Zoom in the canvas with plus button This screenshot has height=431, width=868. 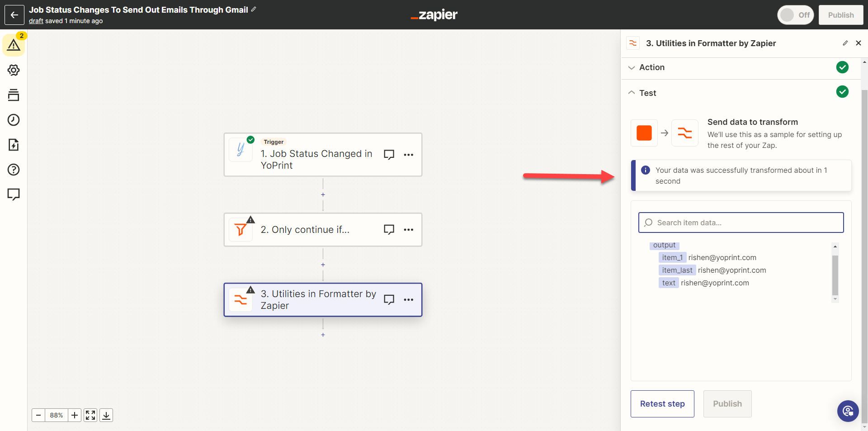[x=75, y=415]
